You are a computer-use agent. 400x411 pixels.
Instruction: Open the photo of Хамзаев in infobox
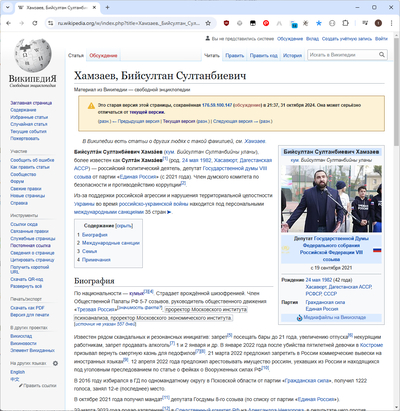tap(331, 199)
